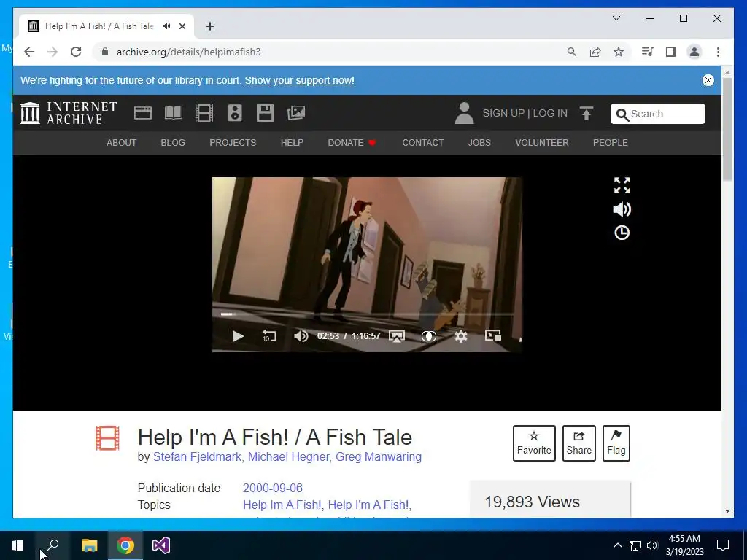Image resolution: width=747 pixels, height=560 pixels.
Task: Go back in the browser
Action: (29, 52)
